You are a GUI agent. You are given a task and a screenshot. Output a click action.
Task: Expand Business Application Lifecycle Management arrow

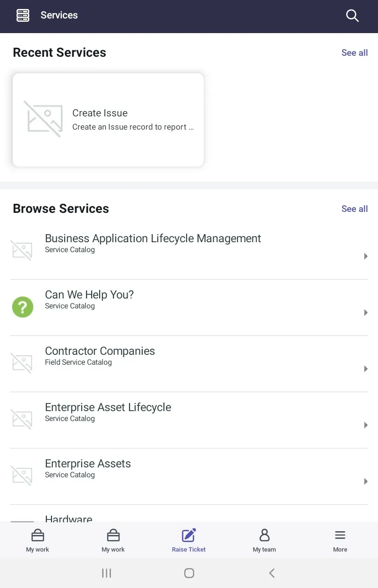click(x=366, y=256)
